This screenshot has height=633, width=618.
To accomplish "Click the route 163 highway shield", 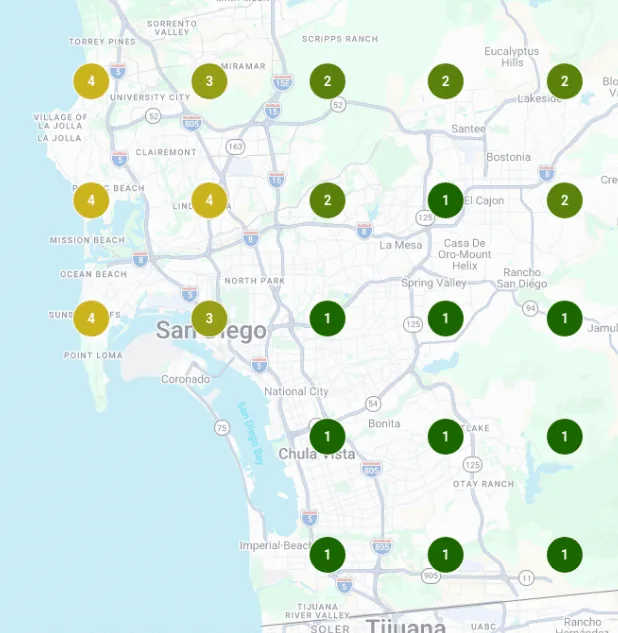I will (235, 147).
